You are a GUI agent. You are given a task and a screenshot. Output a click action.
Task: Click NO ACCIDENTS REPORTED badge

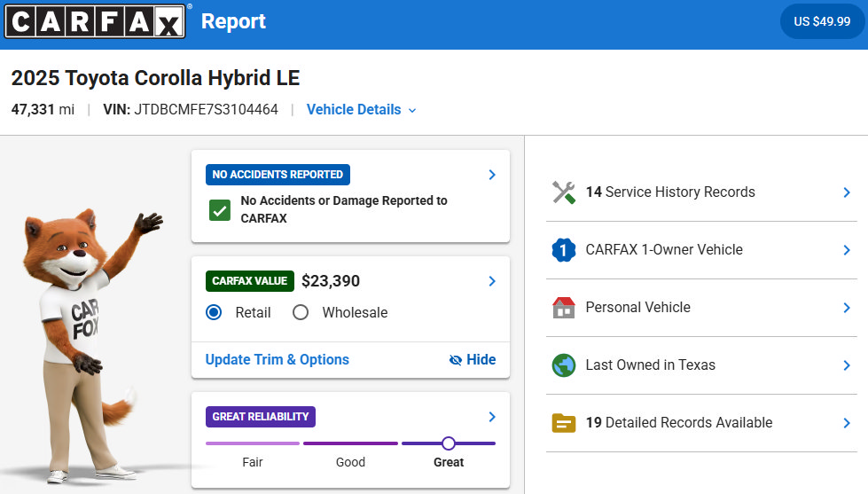click(x=278, y=175)
